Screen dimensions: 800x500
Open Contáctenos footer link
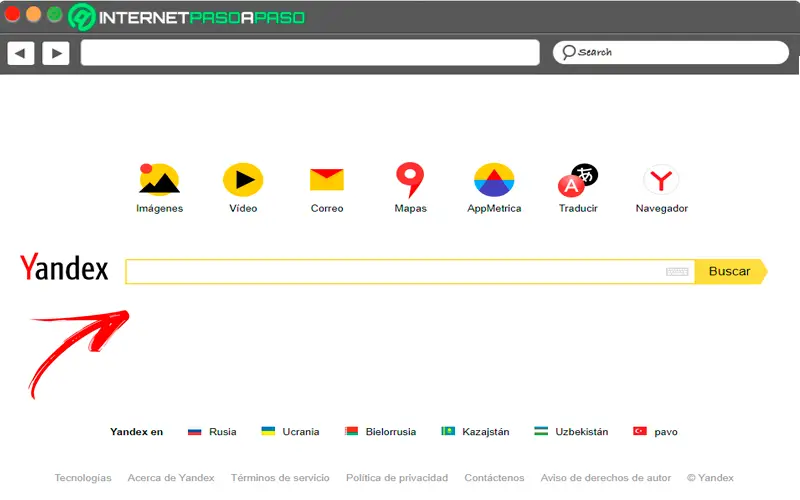(x=494, y=478)
